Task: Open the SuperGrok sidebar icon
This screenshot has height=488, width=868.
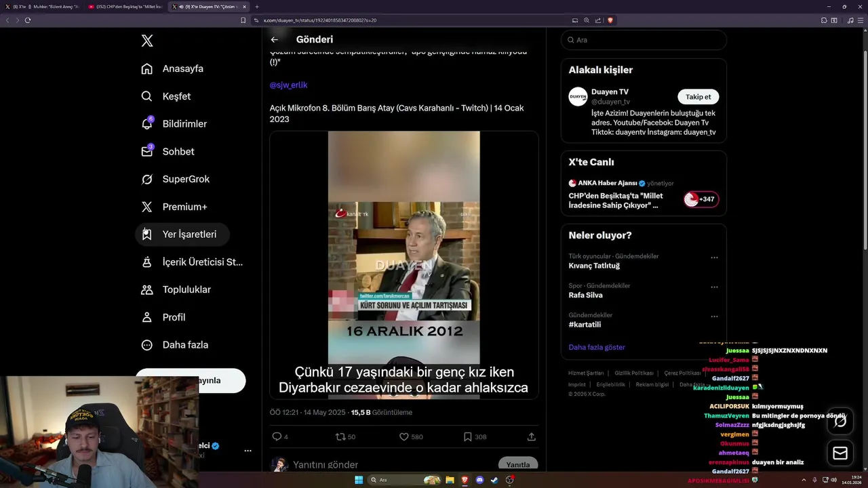Action: click(x=146, y=179)
